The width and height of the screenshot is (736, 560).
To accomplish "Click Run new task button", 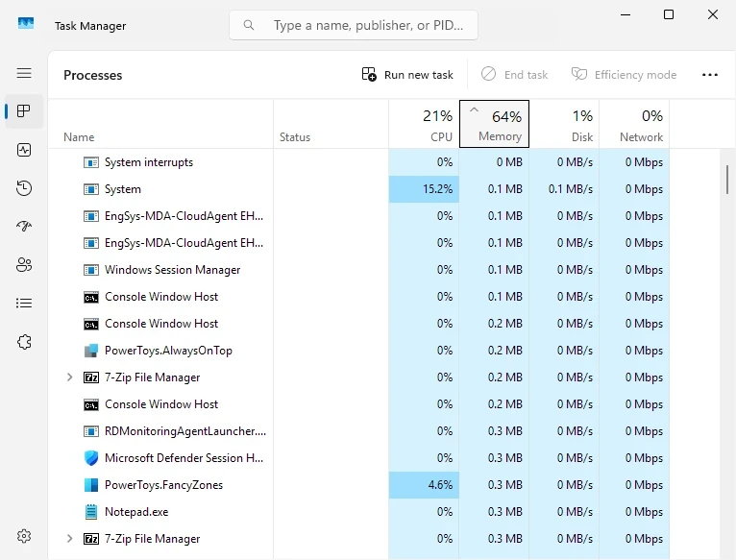I will 407,75.
